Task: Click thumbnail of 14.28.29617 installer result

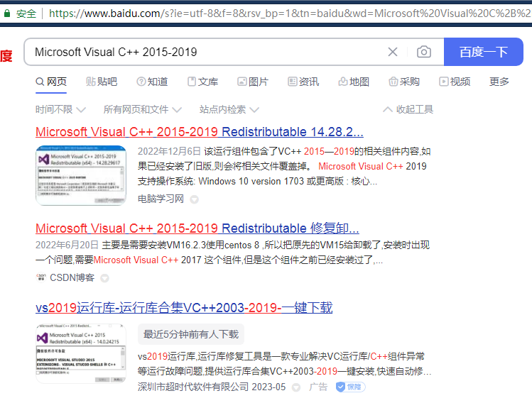Action: pyautogui.click(x=81, y=175)
